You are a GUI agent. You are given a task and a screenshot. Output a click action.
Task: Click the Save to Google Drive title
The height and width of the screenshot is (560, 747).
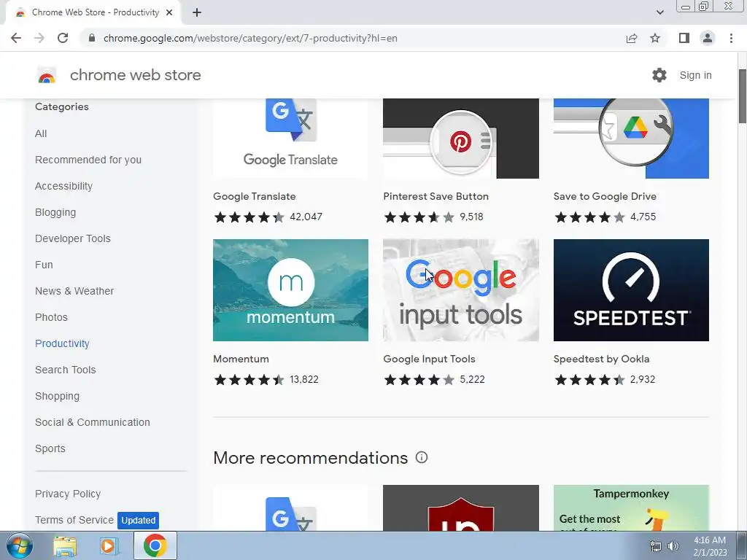[605, 196]
